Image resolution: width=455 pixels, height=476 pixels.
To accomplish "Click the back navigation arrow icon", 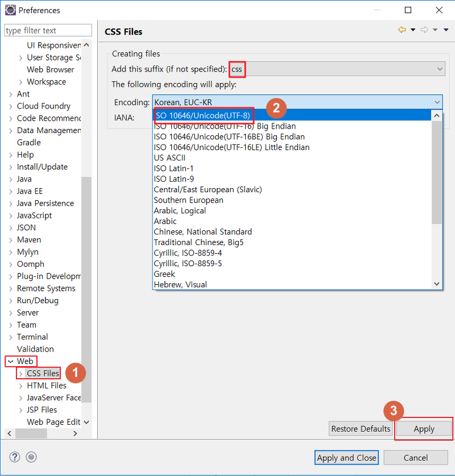I will [402, 30].
